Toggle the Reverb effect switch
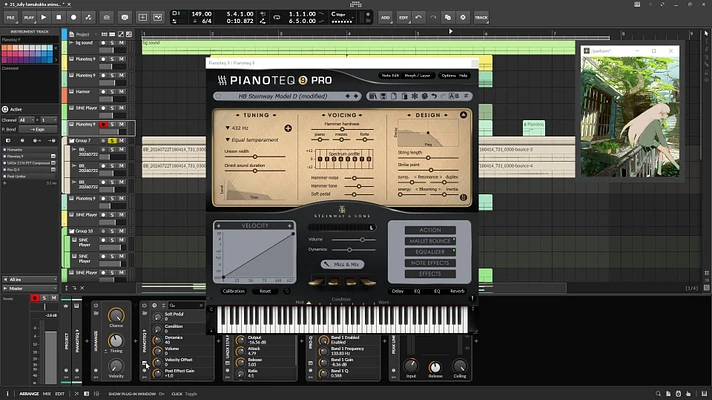 [457, 291]
